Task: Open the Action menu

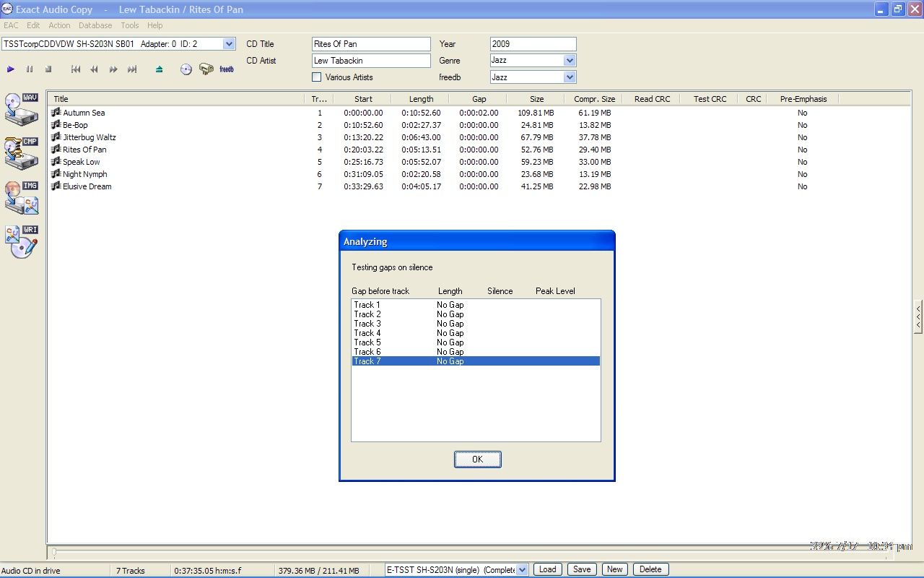Action: (x=59, y=25)
